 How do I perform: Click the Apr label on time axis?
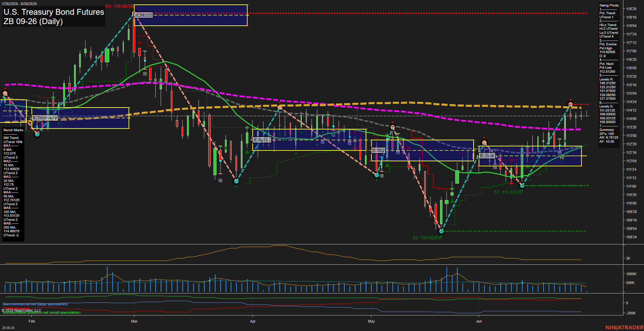pos(253,321)
